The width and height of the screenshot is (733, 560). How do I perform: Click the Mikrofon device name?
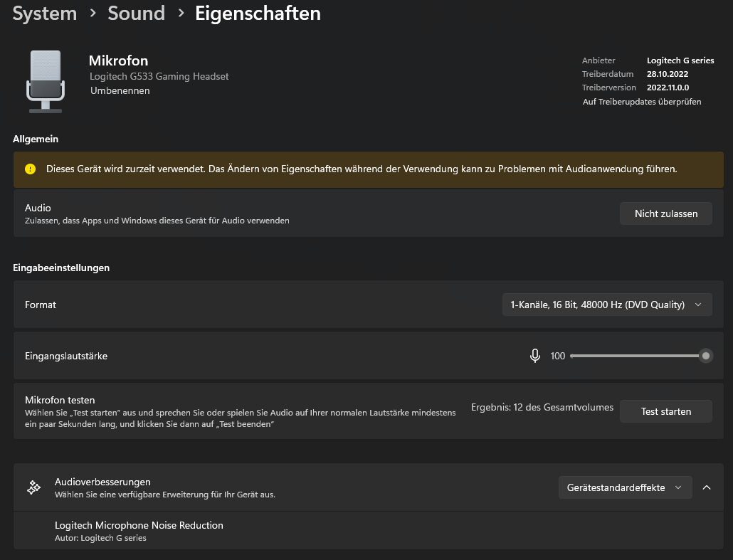click(x=118, y=60)
